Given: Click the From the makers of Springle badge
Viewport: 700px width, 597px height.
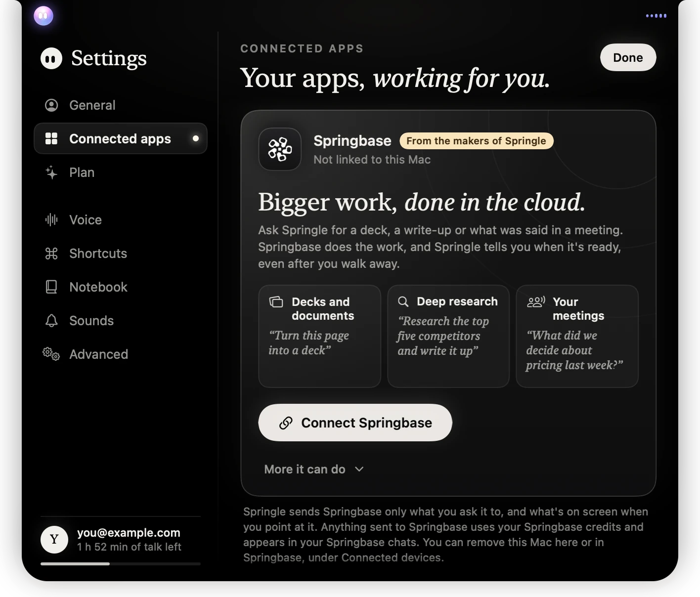Looking at the screenshot, I should [476, 141].
